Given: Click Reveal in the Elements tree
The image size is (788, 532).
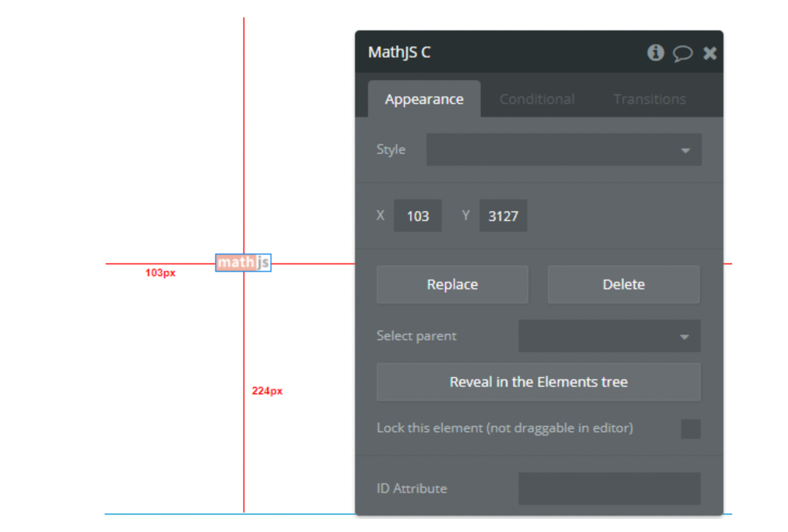Looking at the screenshot, I should click(539, 382).
